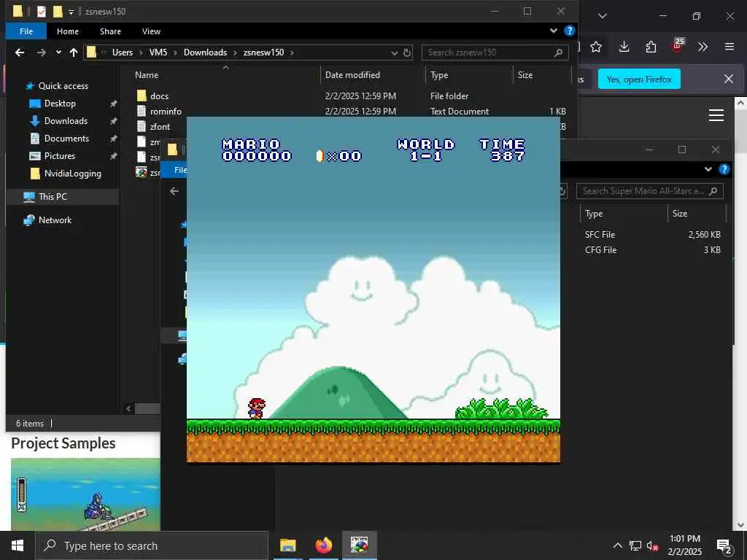Open the Windows Start menu
Image resolution: width=747 pixels, height=560 pixels.
[x=18, y=545]
